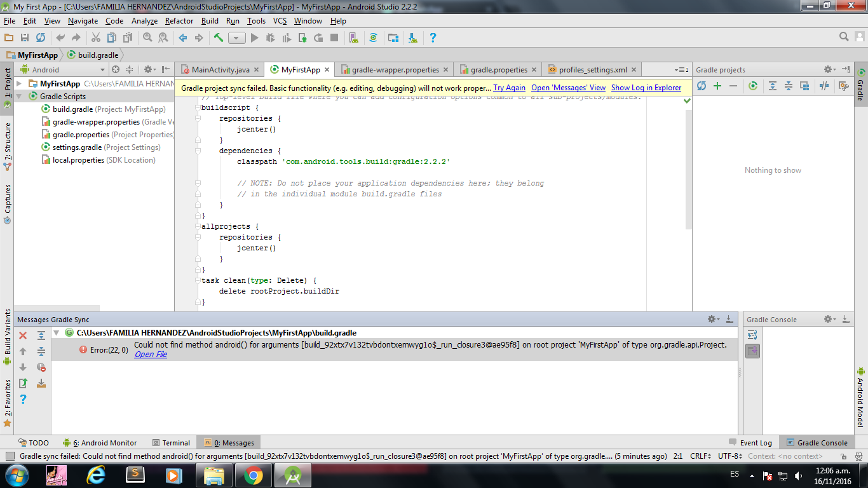Open the hidden editor tabs list
The height and width of the screenshot is (488, 868).
coord(681,70)
